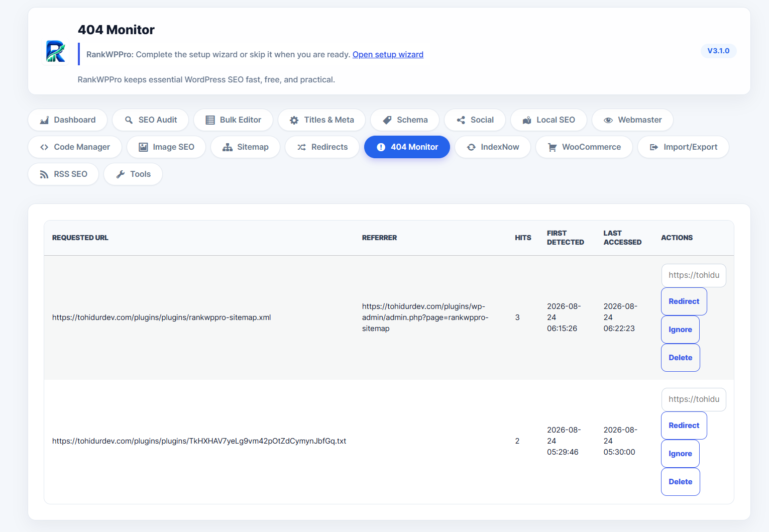Go to the Bulk Editor tab
This screenshot has width=769, height=532.
click(234, 120)
